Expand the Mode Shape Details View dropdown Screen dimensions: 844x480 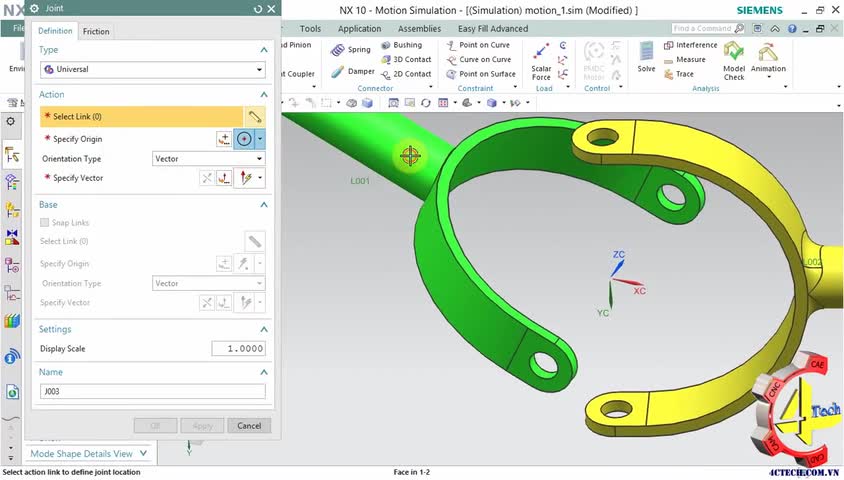coord(143,453)
